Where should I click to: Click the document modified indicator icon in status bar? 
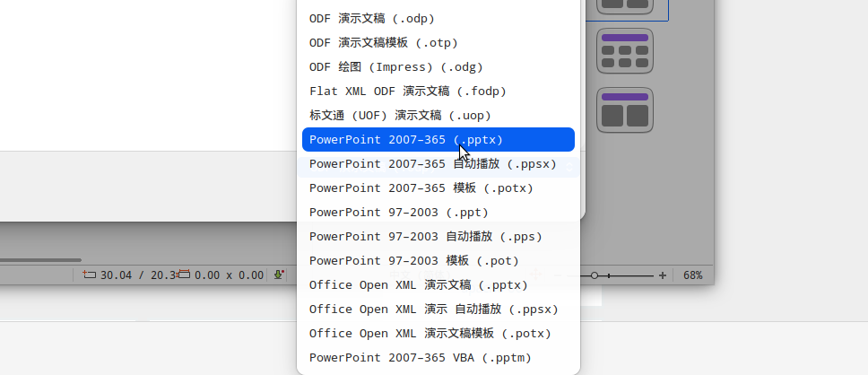pos(279,275)
